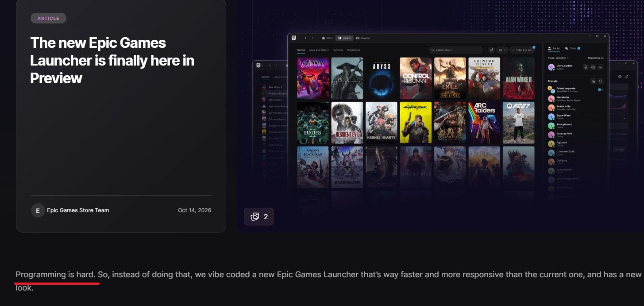Viewport: 644px width, 306px height.
Task: Click the settings gear in the background window
Action: click(620, 77)
